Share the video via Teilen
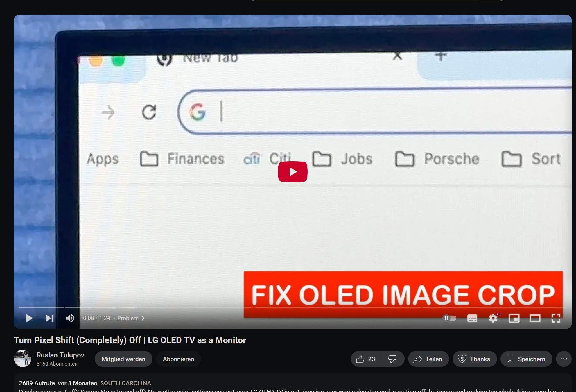The image size is (576, 392). 428,359
